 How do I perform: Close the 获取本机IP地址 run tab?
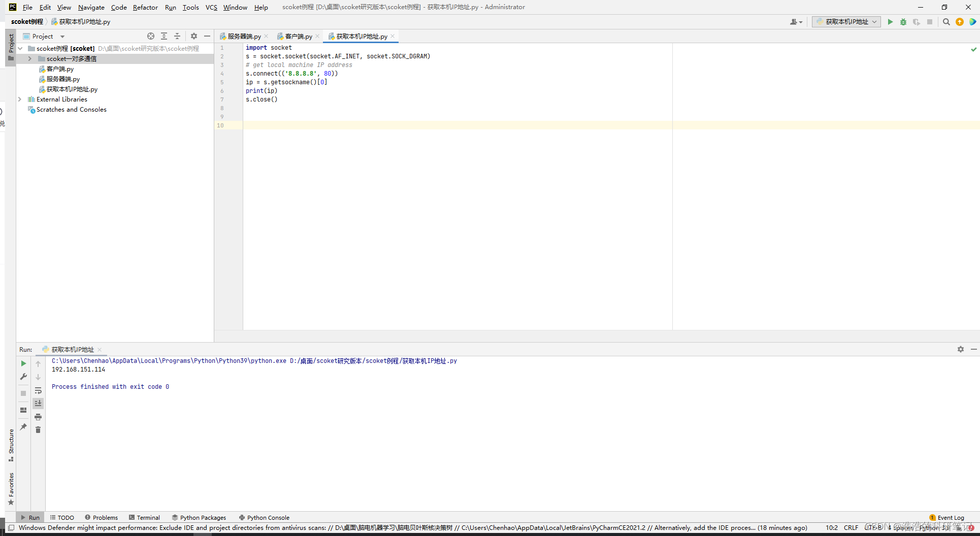(x=100, y=350)
